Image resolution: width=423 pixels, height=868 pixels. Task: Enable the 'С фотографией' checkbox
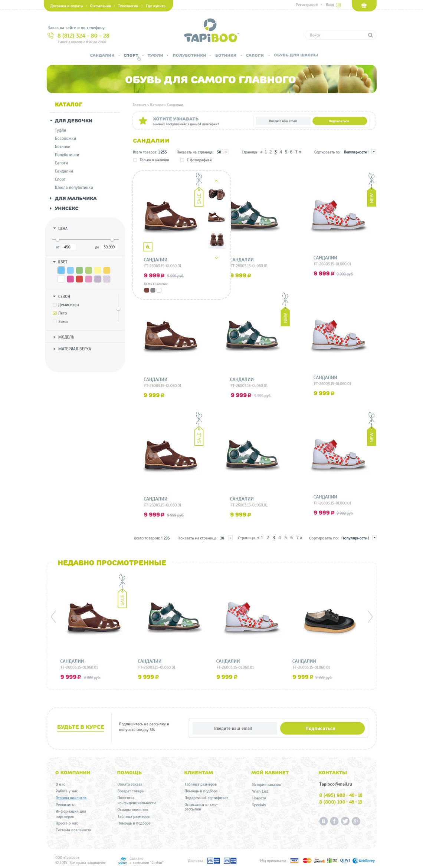(x=182, y=160)
